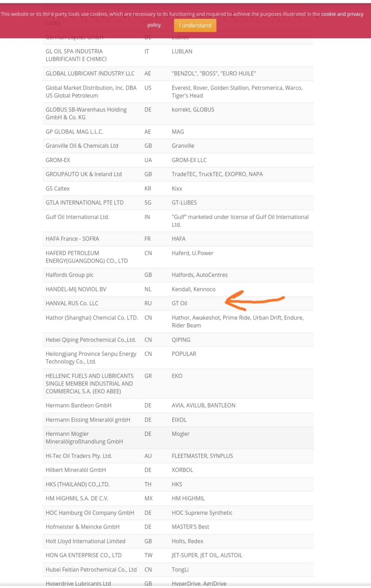Image resolution: width=371 pixels, height=588 pixels.
Task: Click the GROUPAUTO UK & Ireland Ltd entry
Action: [x=83, y=174]
